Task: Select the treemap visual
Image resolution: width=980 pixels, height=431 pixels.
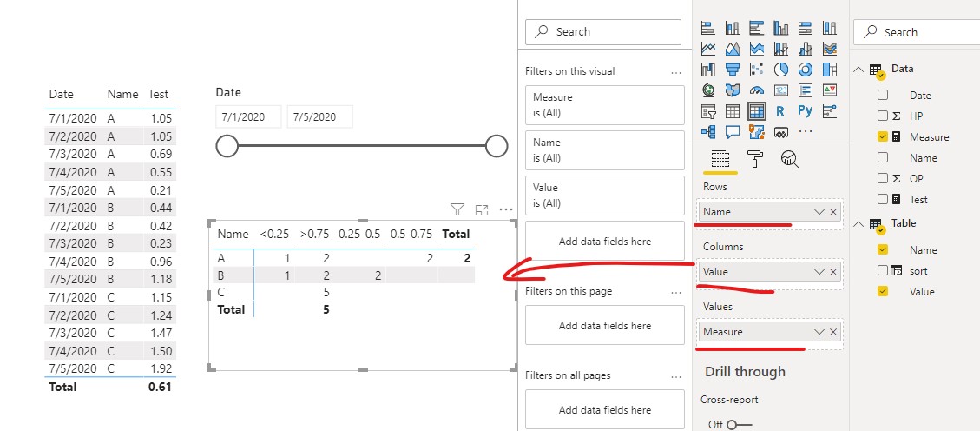Action: (829, 69)
